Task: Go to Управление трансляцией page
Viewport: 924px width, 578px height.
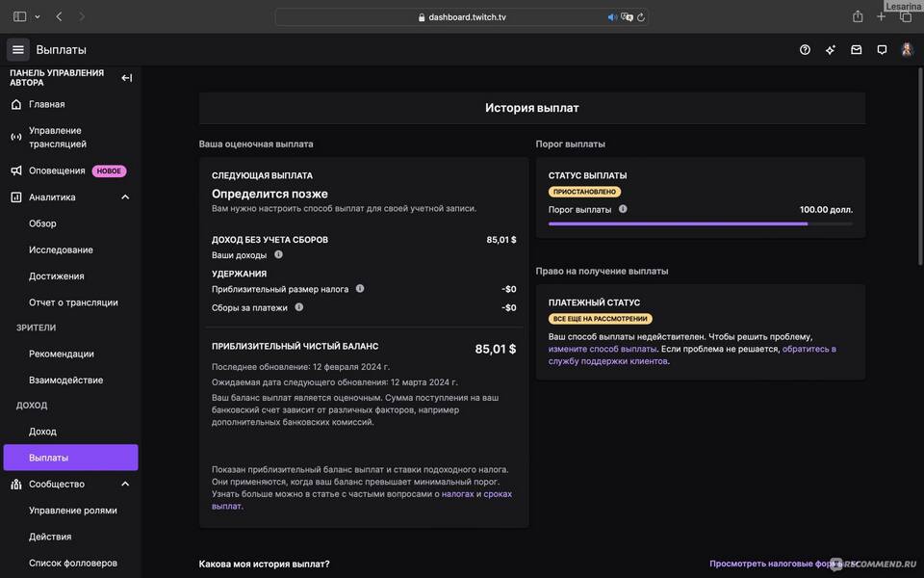Action: coord(58,137)
